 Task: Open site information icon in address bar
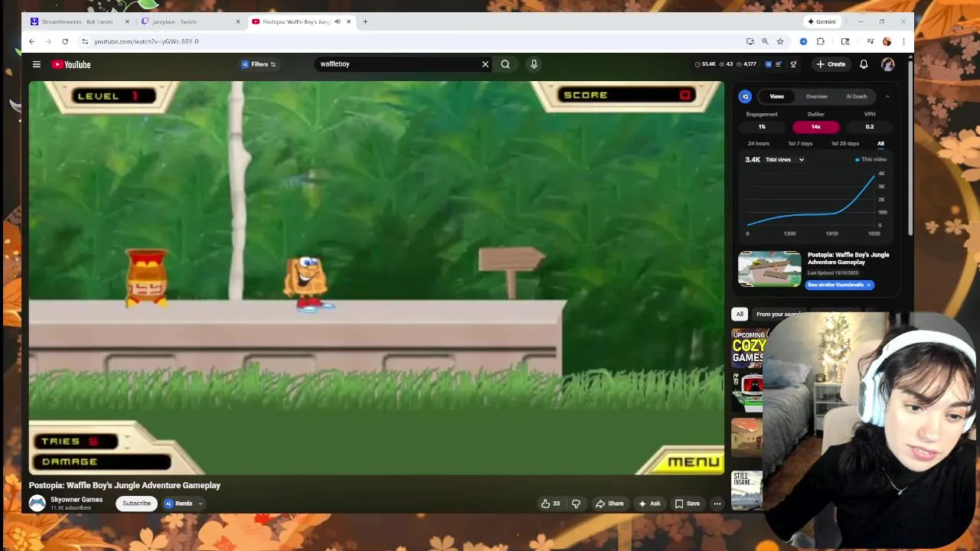pos(85,41)
